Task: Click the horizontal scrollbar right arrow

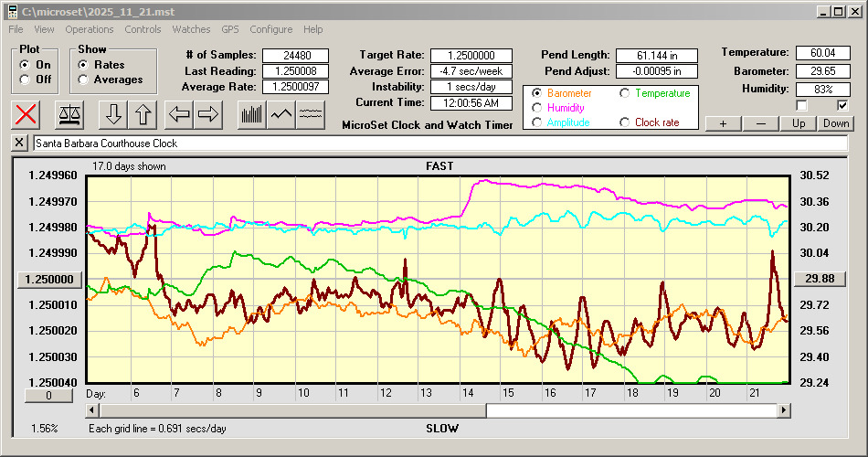Action: click(783, 410)
